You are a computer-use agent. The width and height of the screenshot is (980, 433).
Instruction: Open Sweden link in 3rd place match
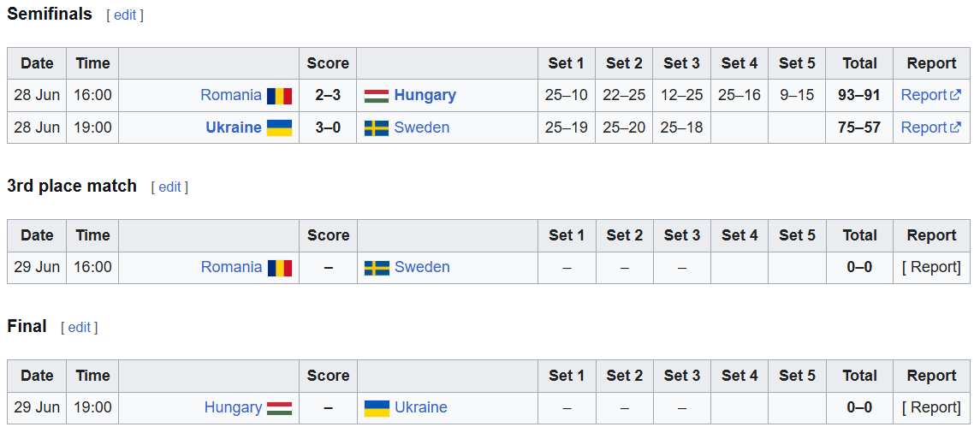(x=422, y=268)
